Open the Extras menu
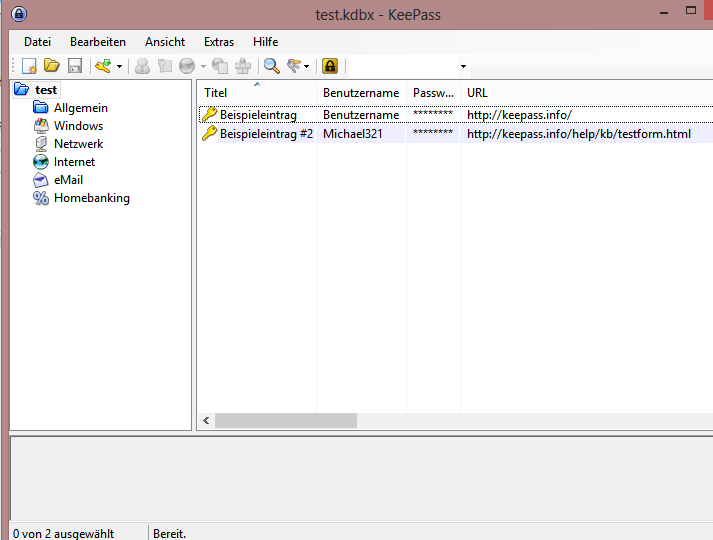The image size is (713, 540). (x=218, y=42)
